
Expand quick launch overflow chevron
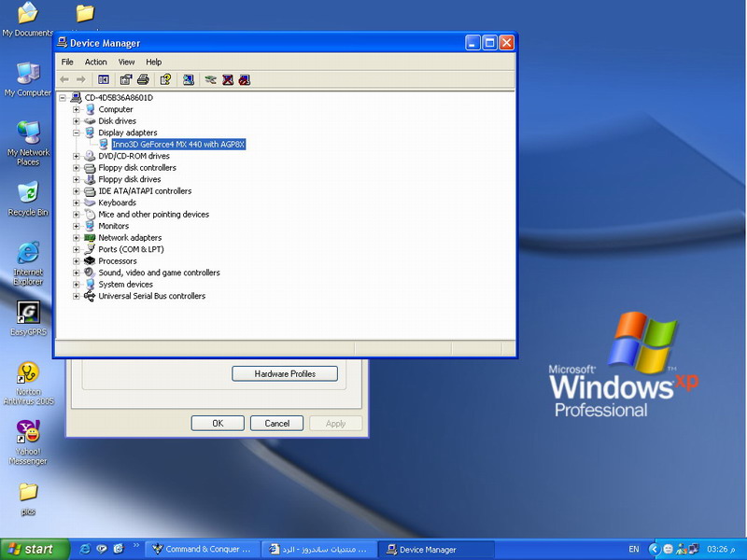pyautogui.click(x=135, y=545)
